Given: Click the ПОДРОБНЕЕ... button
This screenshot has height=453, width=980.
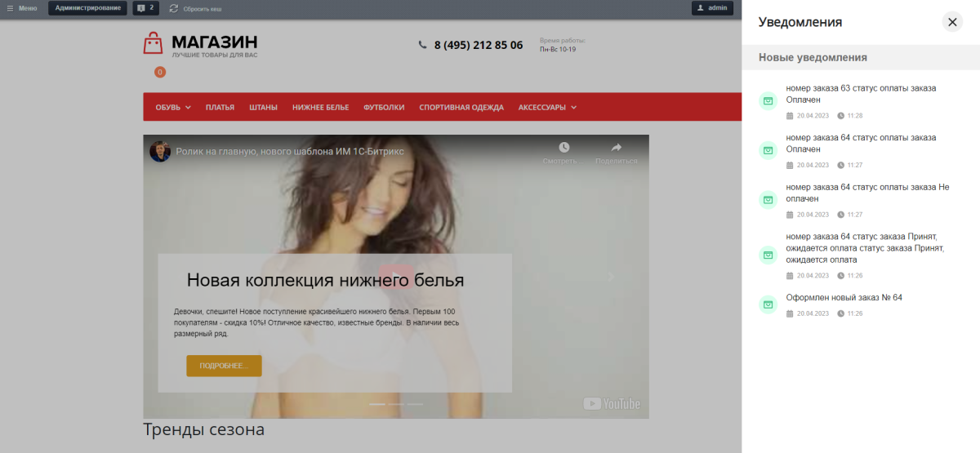Looking at the screenshot, I should pyautogui.click(x=224, y=366).
